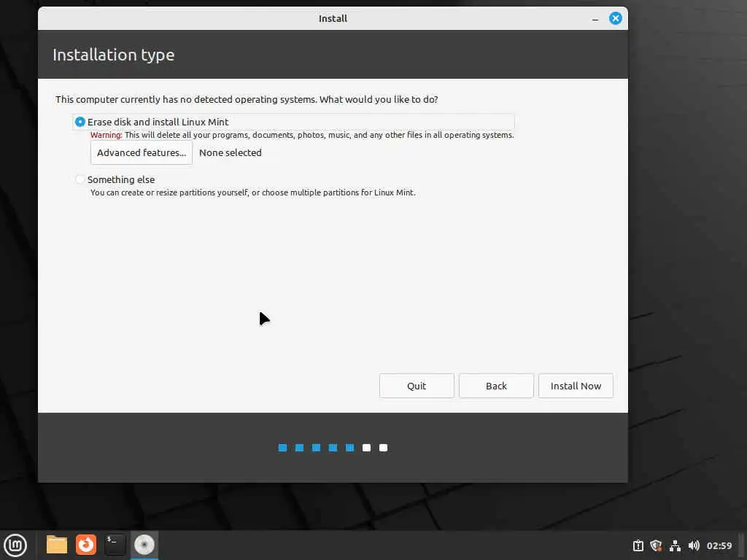This screenshot has width=747, height=560.
Task: Click the Install window title
Action: (x=333, y=18)
